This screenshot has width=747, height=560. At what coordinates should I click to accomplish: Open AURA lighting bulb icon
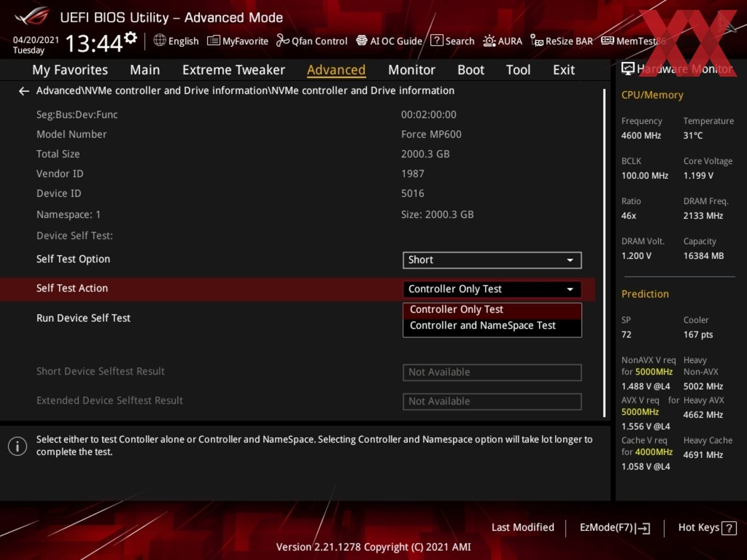click(x=489, y=41)
